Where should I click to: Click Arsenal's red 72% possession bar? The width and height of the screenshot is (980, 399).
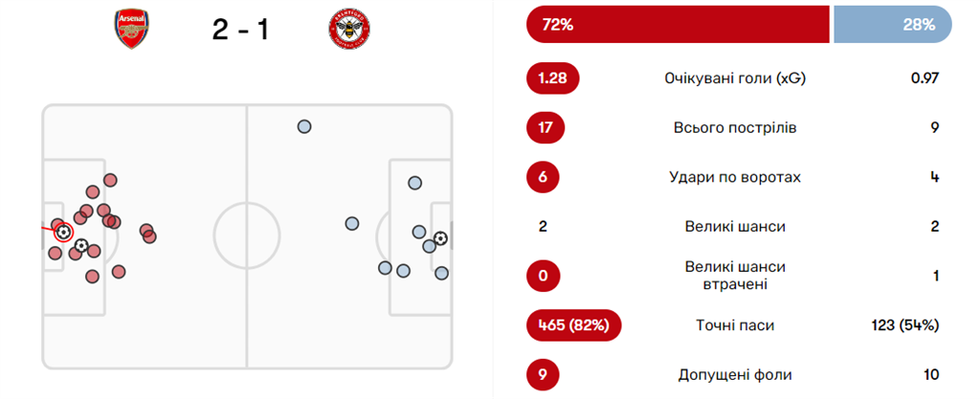click(677, 26)
